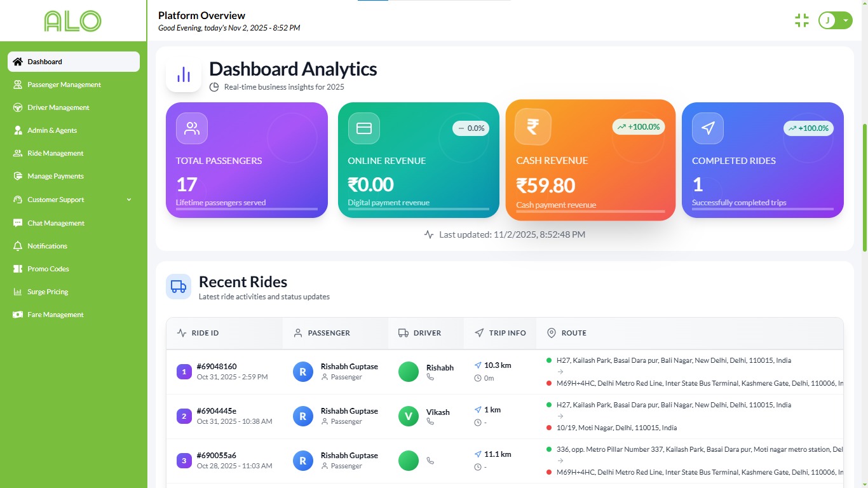Click the Recent Rides truck icon
This screenshot has width=868, height=488.
pos(179,287)
